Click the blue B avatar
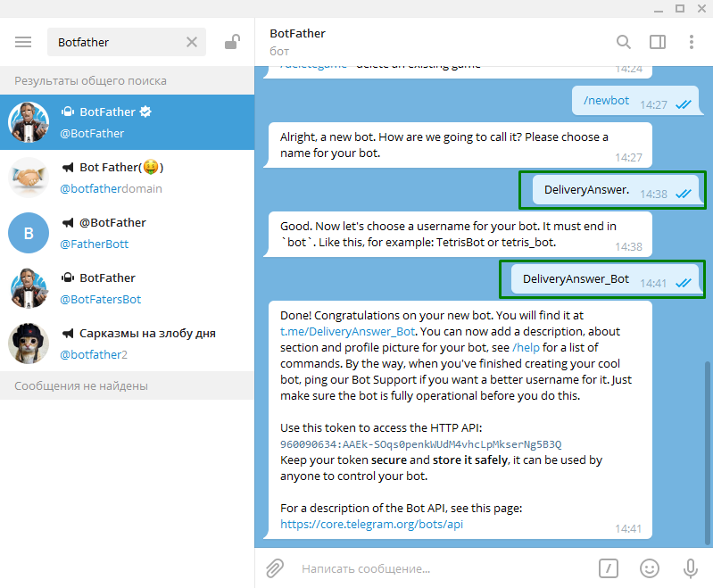 point(29,233)
